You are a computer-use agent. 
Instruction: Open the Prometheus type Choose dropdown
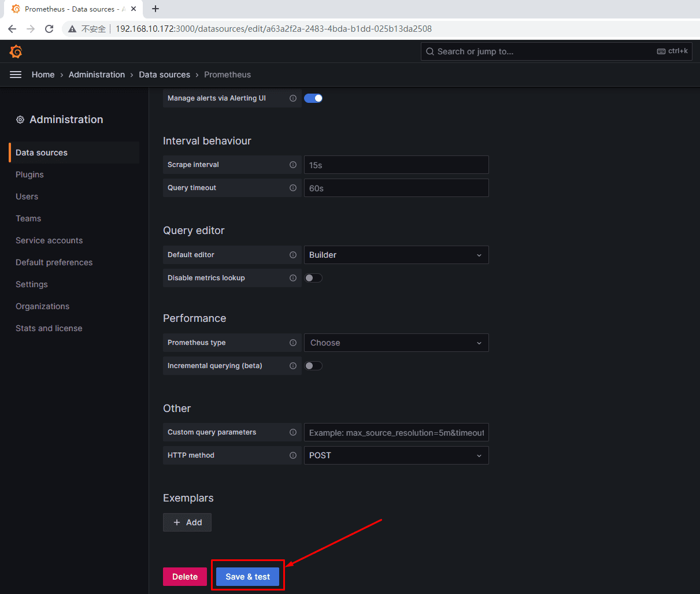(397, 343)
